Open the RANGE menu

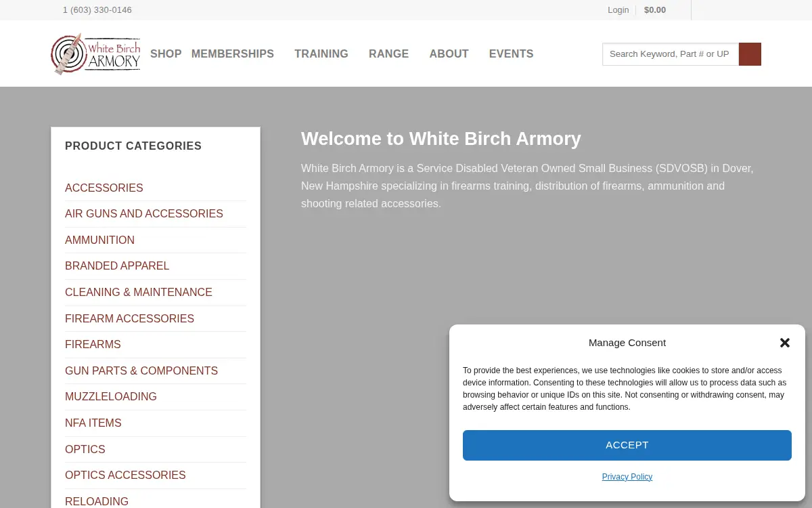388,54
